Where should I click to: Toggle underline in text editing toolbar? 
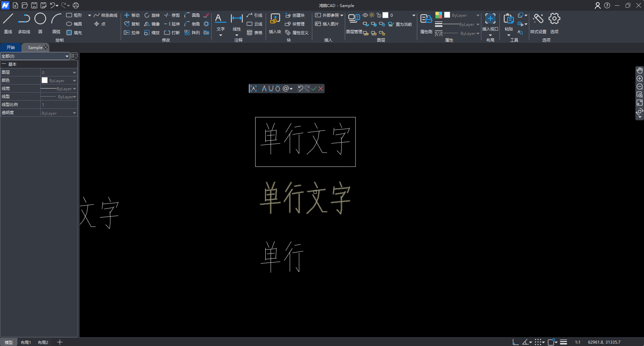[271, 89]
